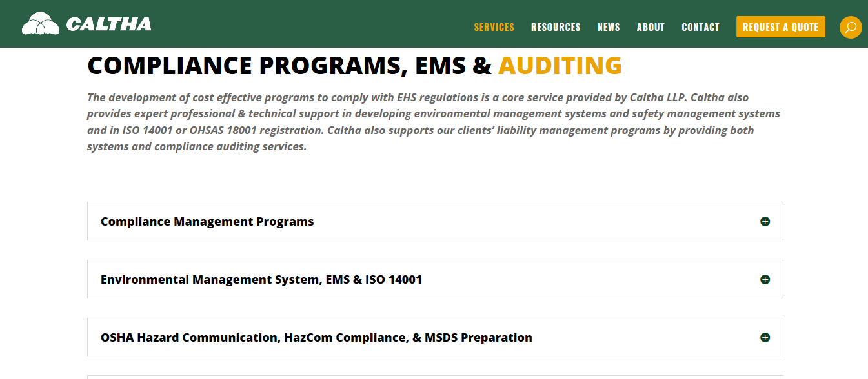Viewport: 868px width, 379px height.
Task: Expand OSHA Hazard Communication, HazCom Compliance section
Action: coord(435,337)
